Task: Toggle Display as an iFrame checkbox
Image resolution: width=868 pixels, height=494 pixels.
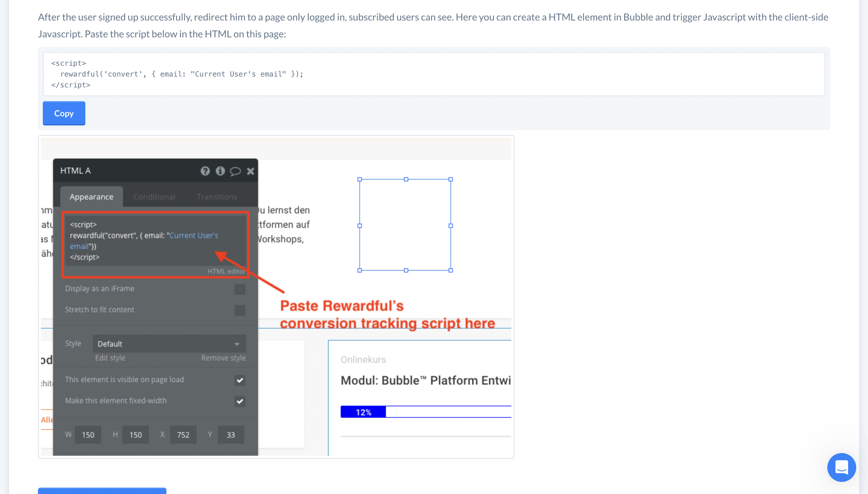Action: pyautogui.click(x=240, y=289)
